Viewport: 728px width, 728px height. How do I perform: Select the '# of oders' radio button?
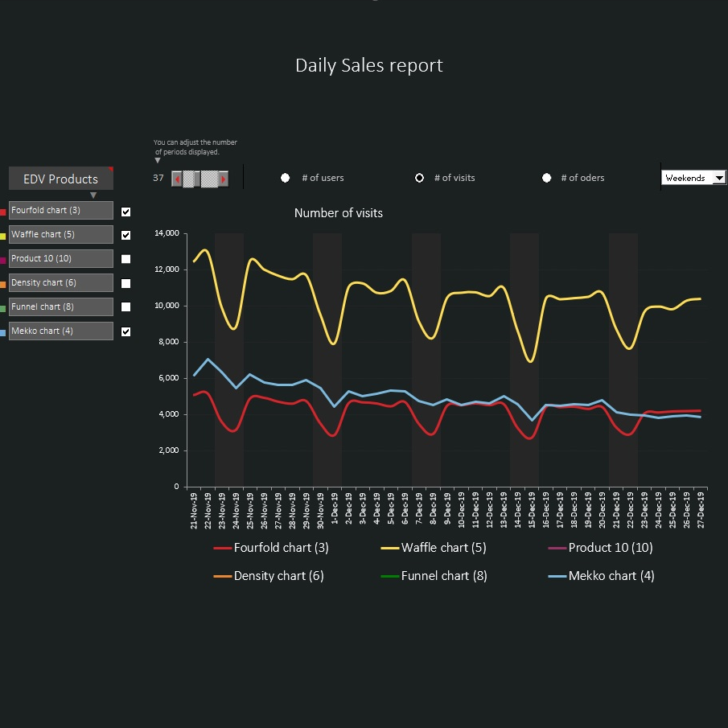[x=547, y=178]
